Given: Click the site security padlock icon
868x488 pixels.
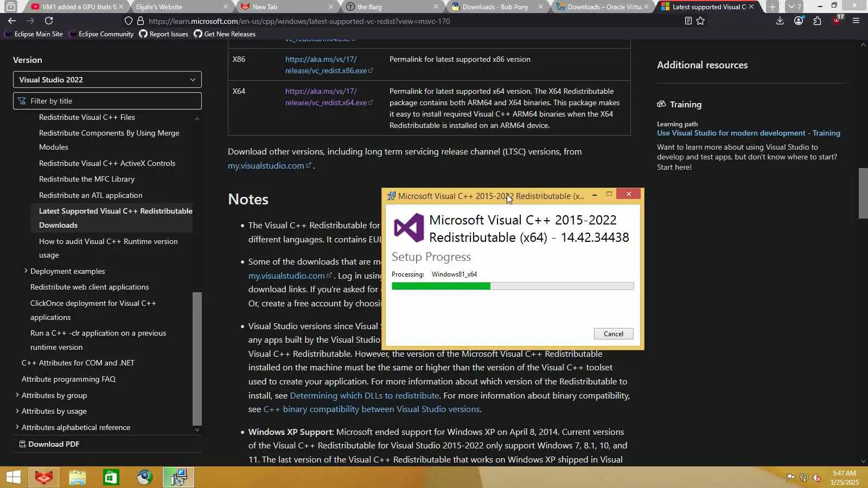Looking at the screenshot, I should pyautogui.click(x=141, y=21).
